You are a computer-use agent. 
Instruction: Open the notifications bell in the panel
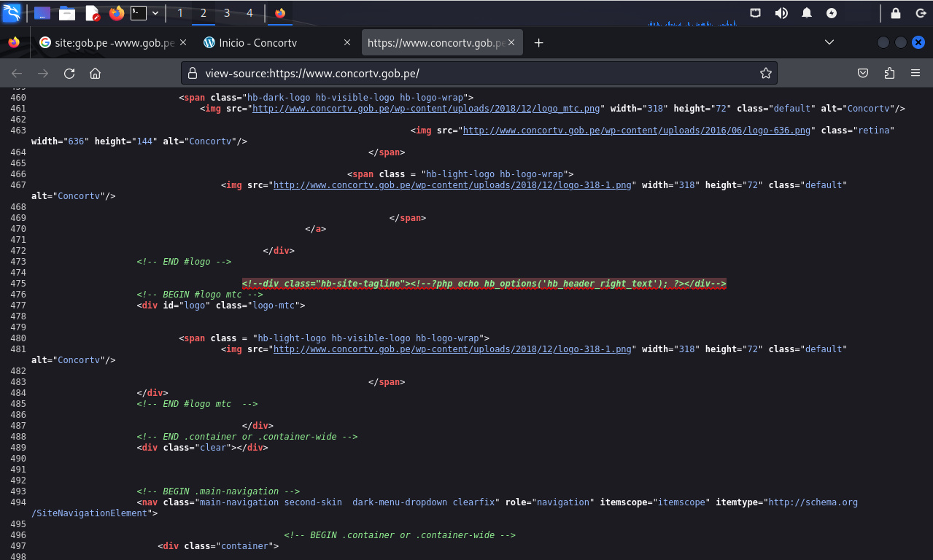(x=807, y=13)
